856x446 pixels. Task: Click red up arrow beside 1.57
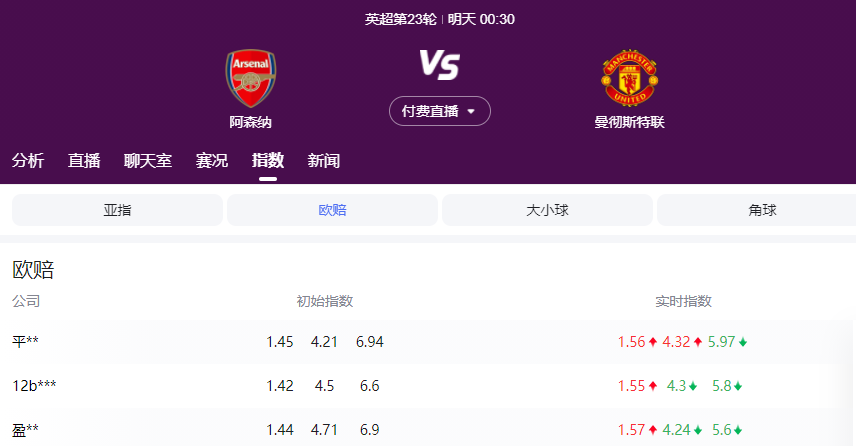click(653, 430)
